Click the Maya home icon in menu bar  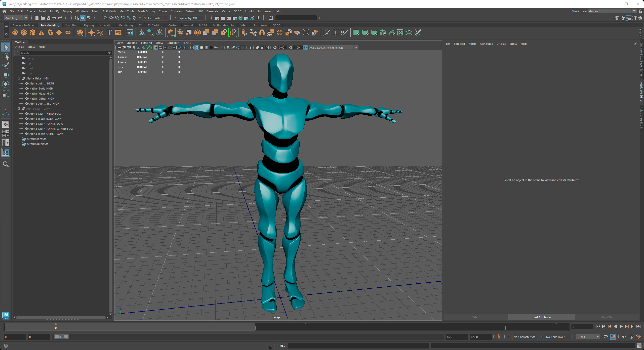4,11
